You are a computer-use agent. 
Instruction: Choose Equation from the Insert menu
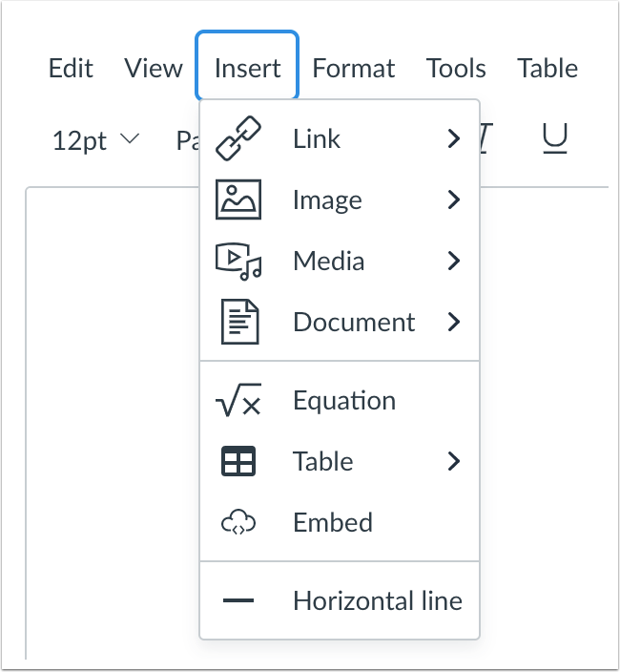(x=343, y=401)
